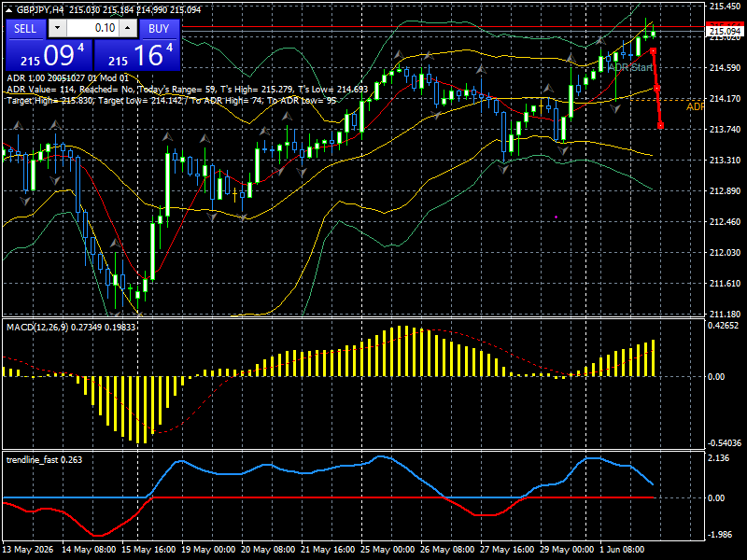This screenshot has height=560, width=747.
Task: Click the trendline scale value -1.986
Action: 719,534
